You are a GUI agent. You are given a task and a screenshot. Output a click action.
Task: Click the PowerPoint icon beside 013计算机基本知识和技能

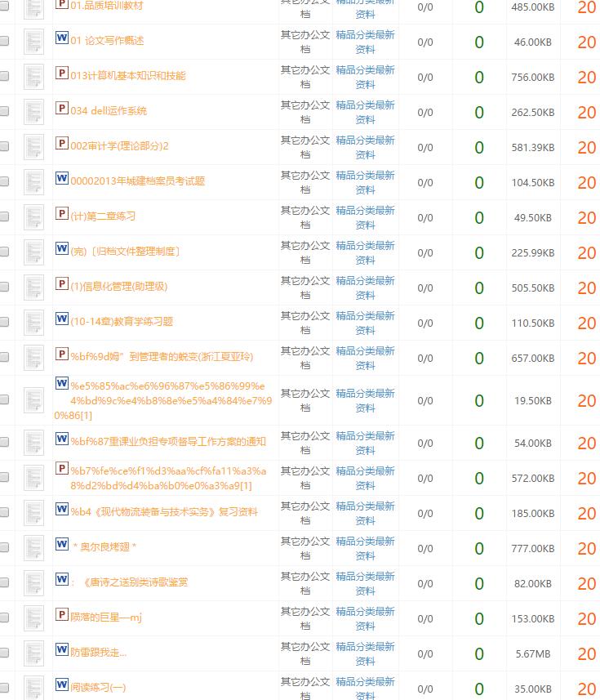[x=61, y=74]
